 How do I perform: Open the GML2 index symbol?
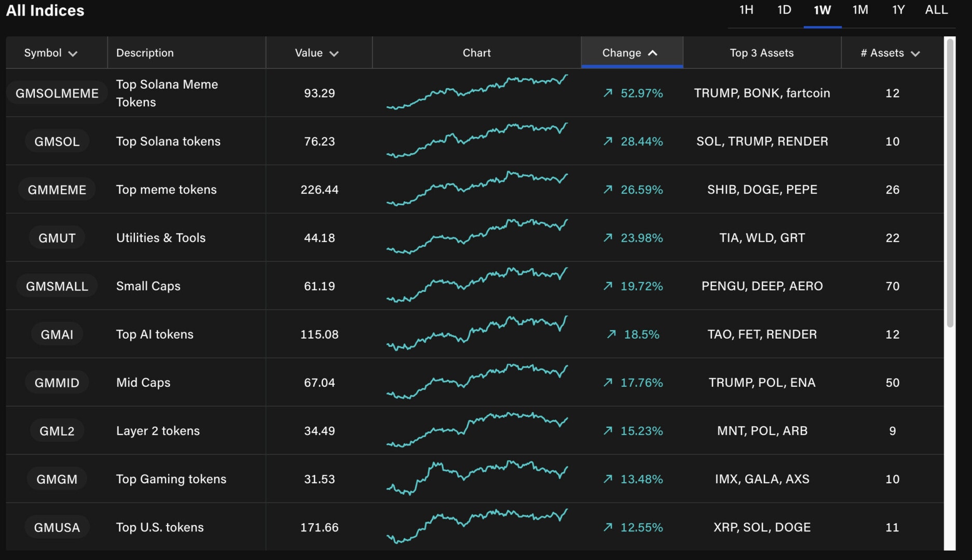[57, 431]
